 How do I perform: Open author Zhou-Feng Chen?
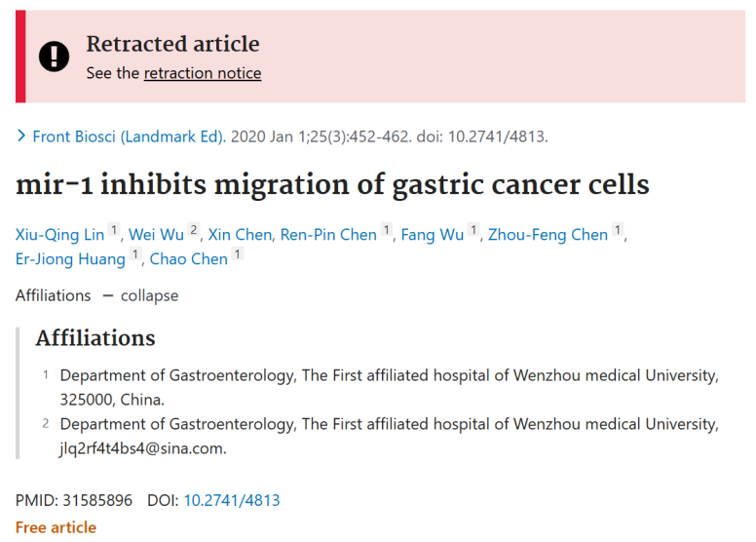point(548,235)
